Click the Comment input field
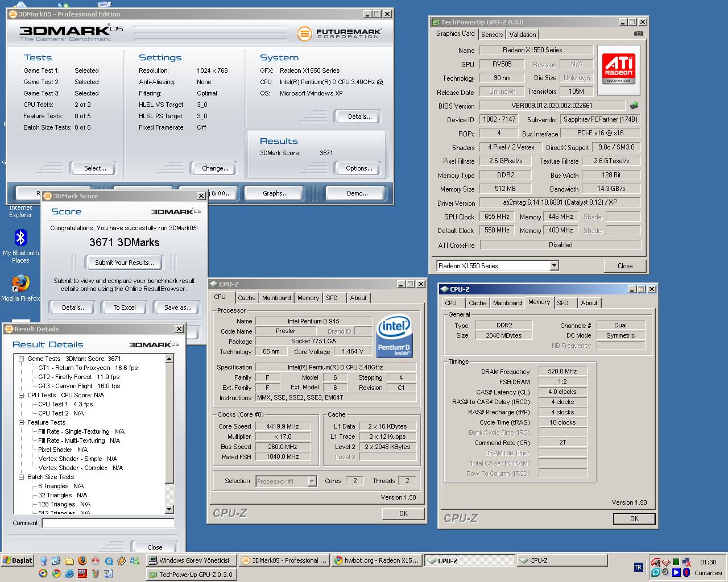 pyautogui.click(x=108, y=523)
